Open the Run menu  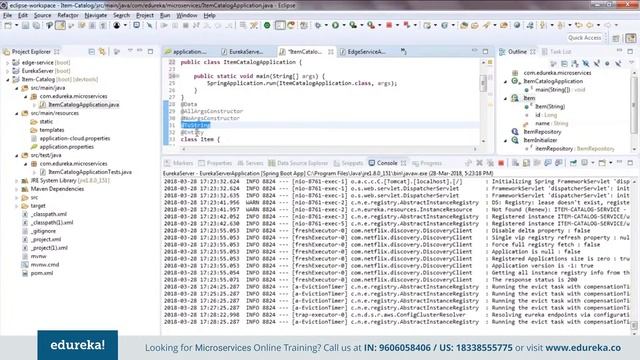click(x=165, y=16)
